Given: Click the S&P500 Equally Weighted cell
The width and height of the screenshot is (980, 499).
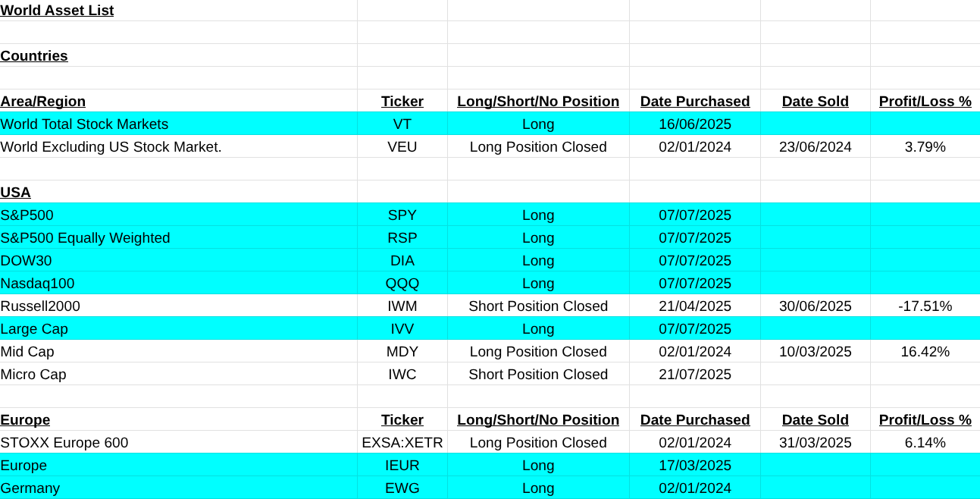Looking at the screenshot, I should (85, 238).
